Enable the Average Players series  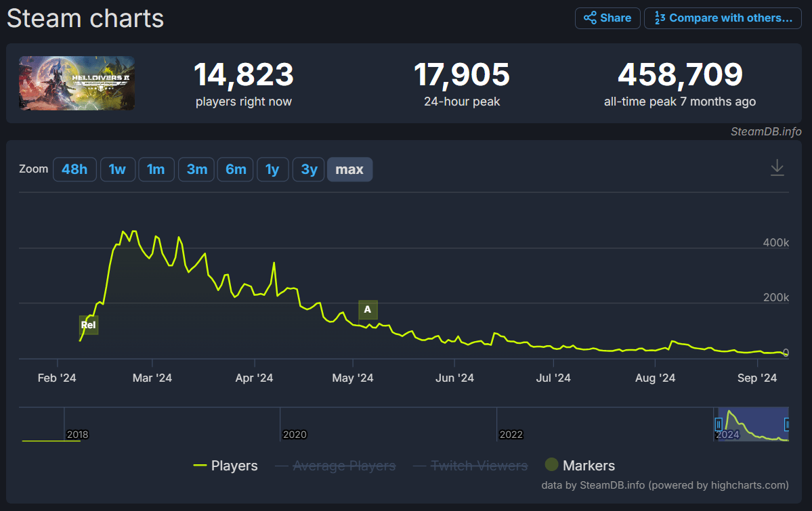tap(336, 466)
